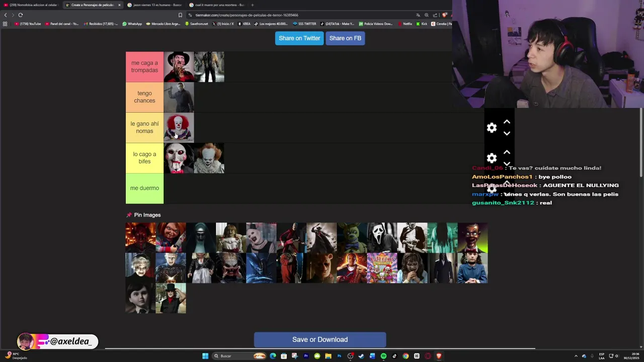The image size is (644, 362).
Task: Click the orange 'tengo chances' tier label
Action: 144,97
